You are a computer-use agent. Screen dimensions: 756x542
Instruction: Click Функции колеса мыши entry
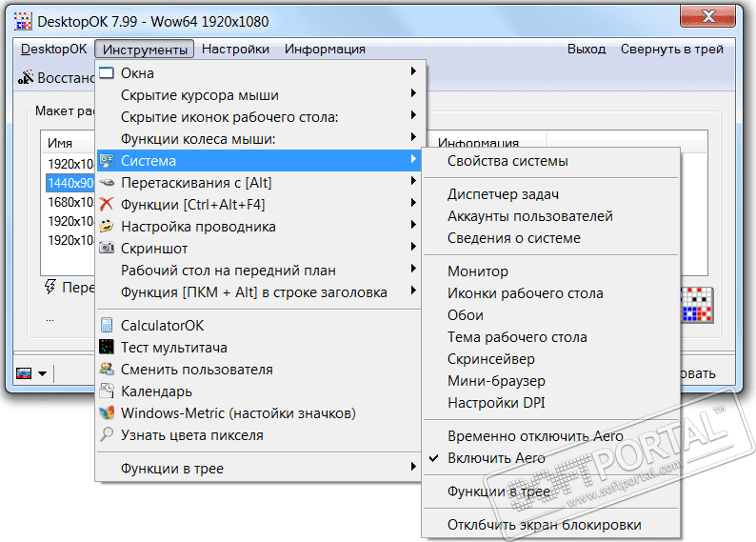point(259,139)
